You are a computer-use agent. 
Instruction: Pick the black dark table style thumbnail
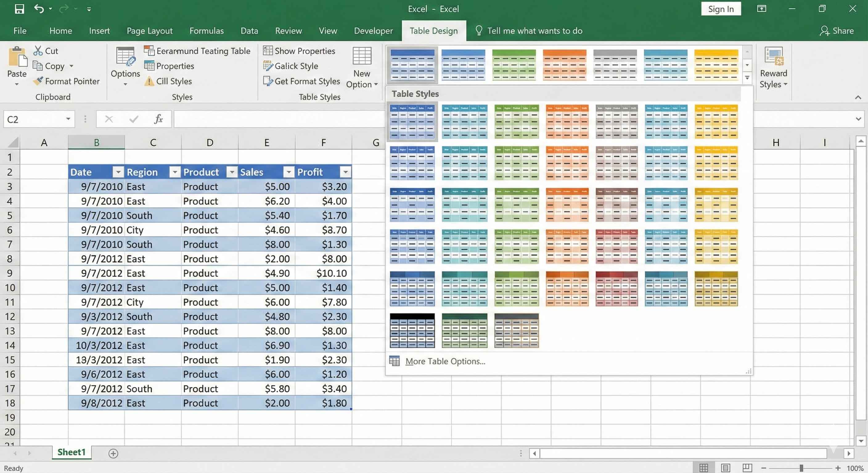click(412, 331)
